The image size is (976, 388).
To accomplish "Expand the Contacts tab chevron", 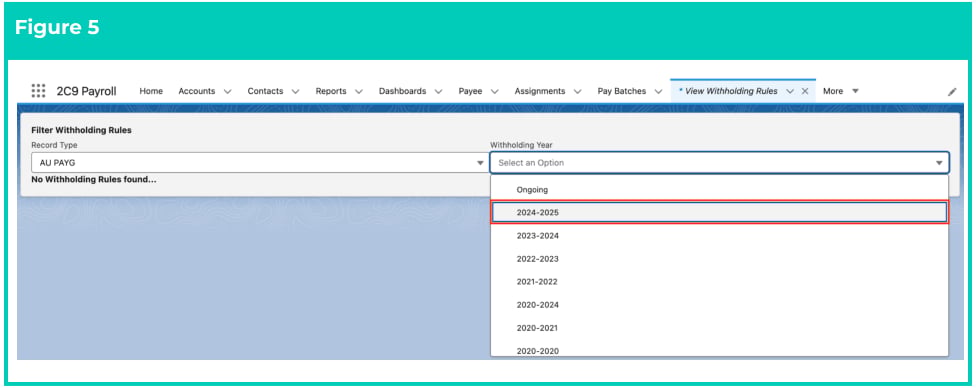I will pos(295,91).
